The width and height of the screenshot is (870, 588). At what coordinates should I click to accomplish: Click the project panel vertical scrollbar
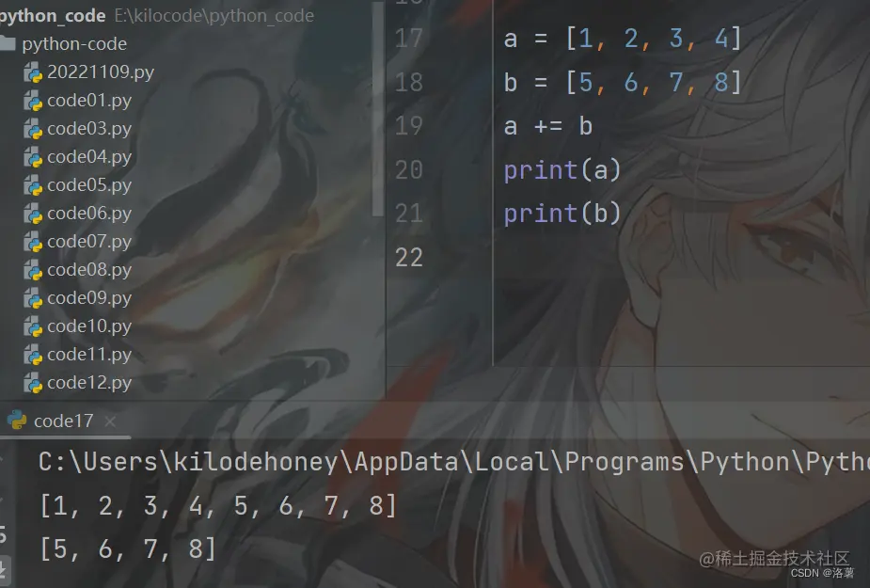[x=378, y=108]
